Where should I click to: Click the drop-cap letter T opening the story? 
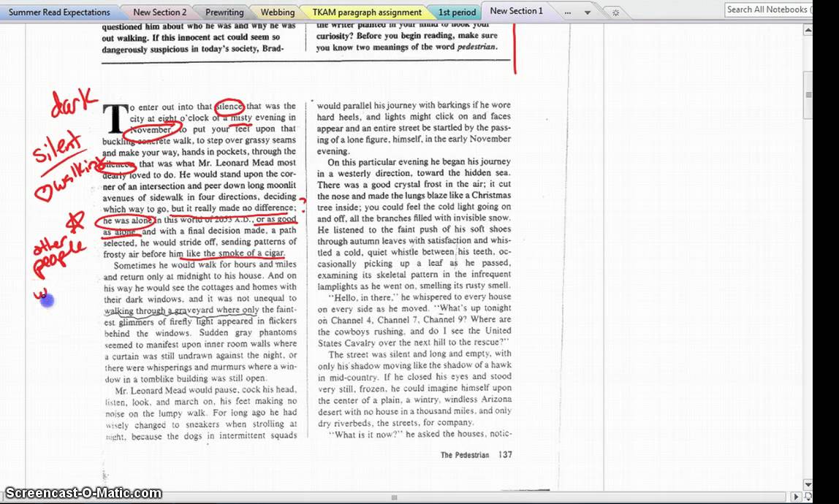(115, 119)
